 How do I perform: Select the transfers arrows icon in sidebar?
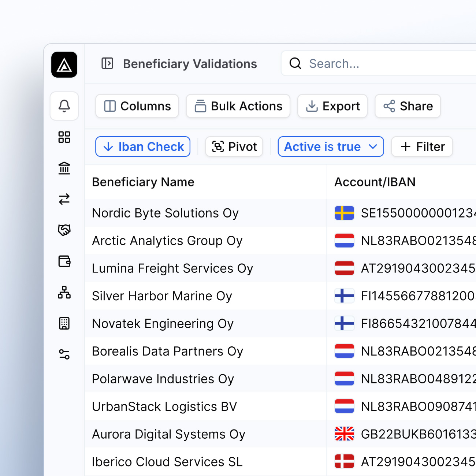point(64,199)
